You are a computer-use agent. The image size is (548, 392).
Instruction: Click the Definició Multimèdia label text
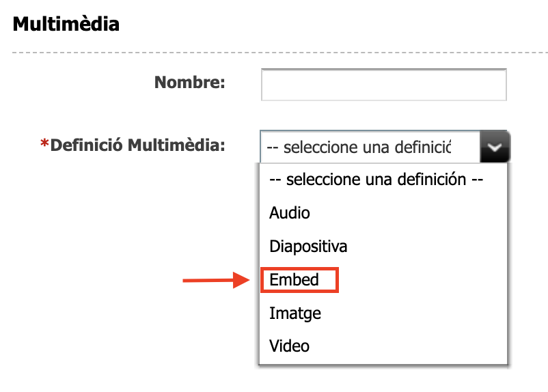click(139, 145)
